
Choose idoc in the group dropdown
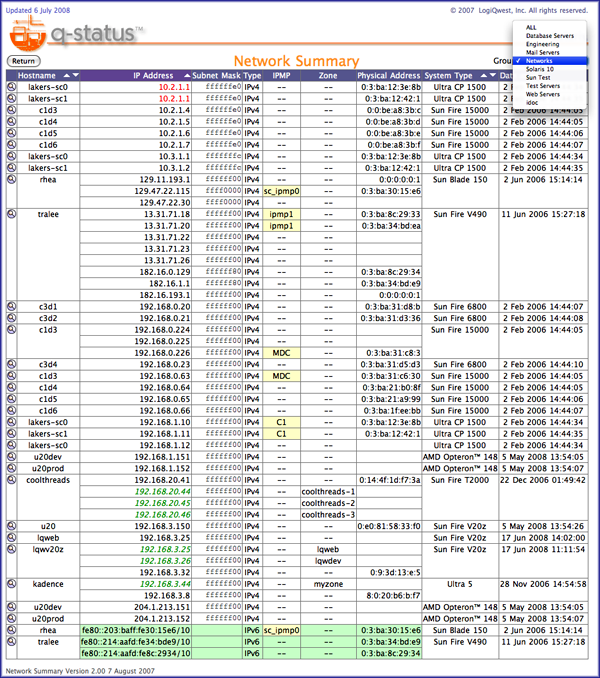550,102
